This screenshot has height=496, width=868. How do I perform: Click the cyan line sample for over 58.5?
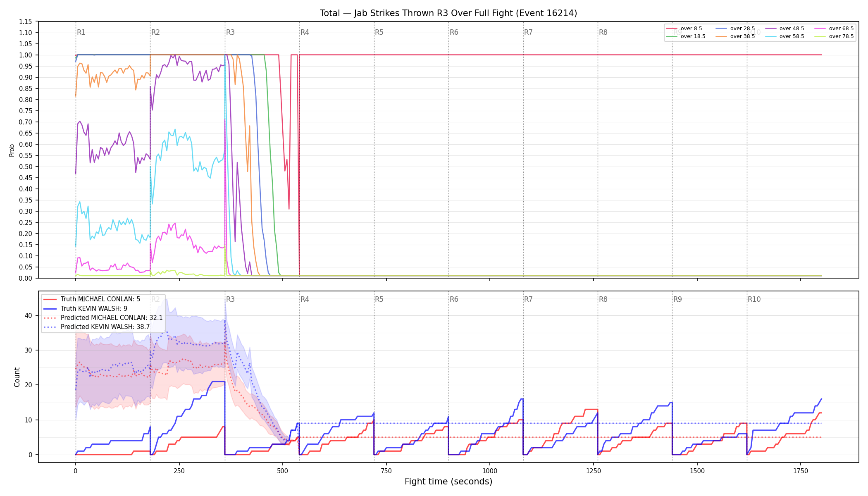click(770, 36)
